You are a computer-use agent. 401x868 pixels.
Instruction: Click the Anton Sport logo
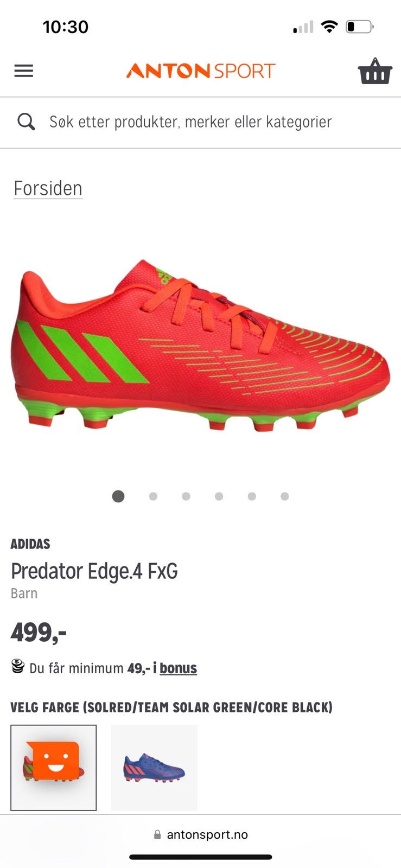[201, 71]
